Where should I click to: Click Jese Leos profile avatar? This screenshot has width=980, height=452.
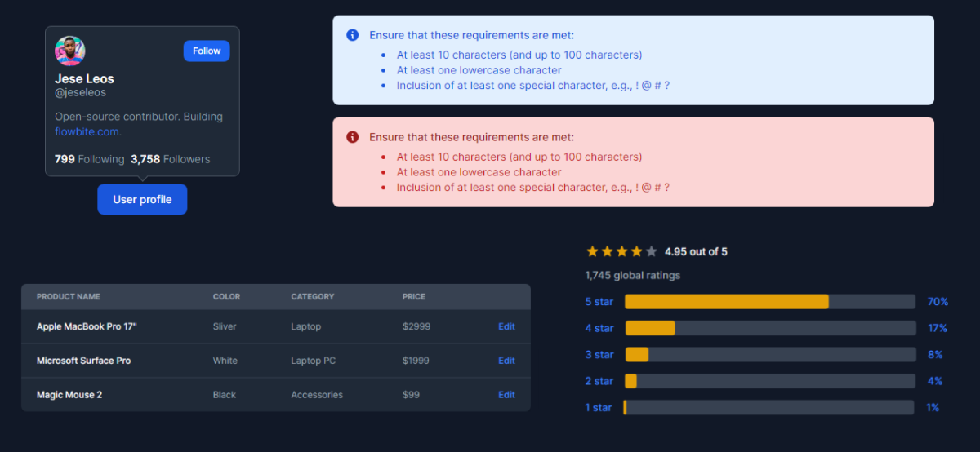[x=70, y=51]
